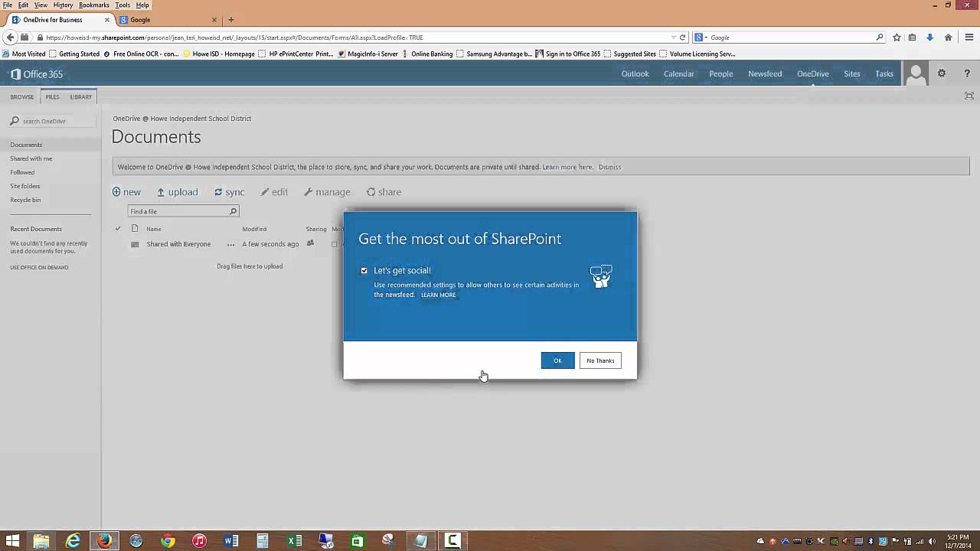Open Most Visited bookmarks folder
This screenshot has height=551, width=980.
[24, 54]
